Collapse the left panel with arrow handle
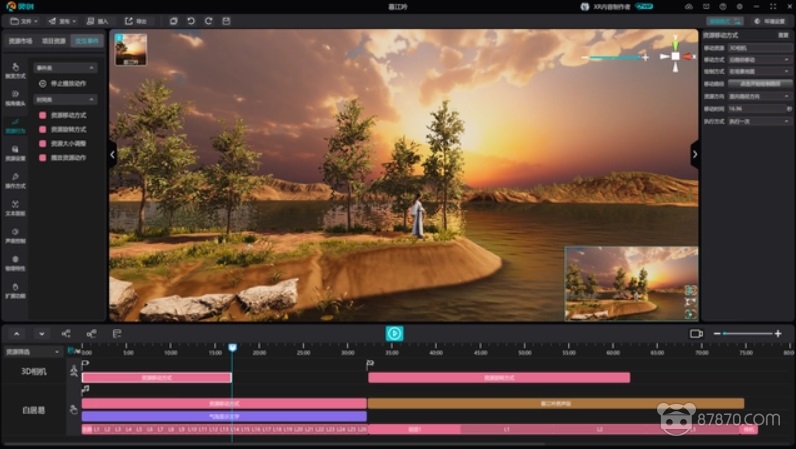This screenshot has height=449, width=796. click(112, 154)
